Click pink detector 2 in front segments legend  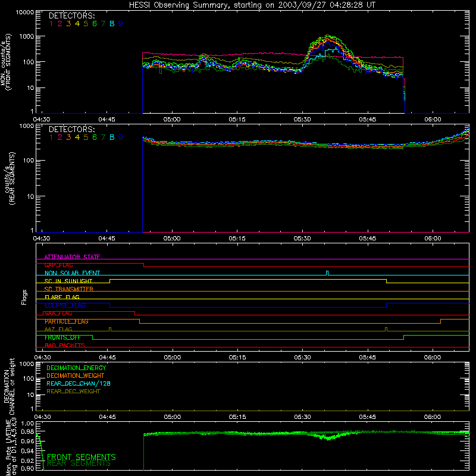pyautogui.click(x=60, y=24)
